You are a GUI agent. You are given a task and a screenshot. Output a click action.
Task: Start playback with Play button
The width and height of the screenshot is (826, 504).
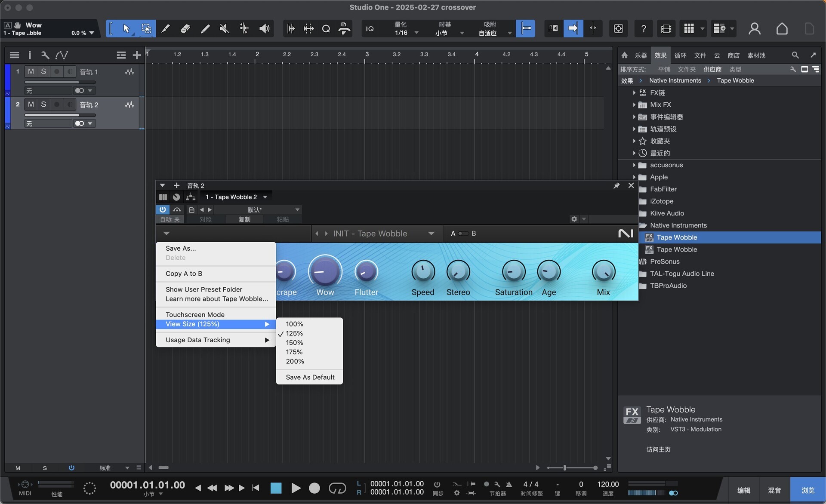pyautogui.click(x=296, y=488)
